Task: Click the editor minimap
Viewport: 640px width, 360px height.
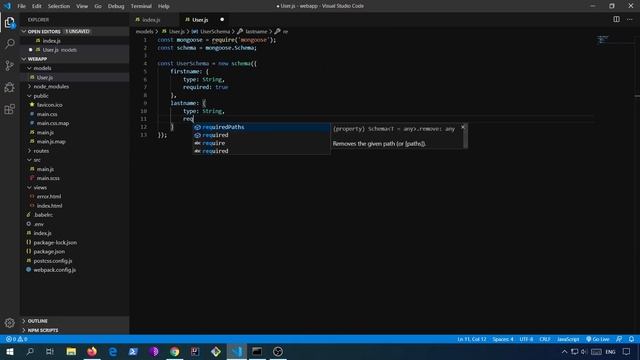Action: [602, 40]
